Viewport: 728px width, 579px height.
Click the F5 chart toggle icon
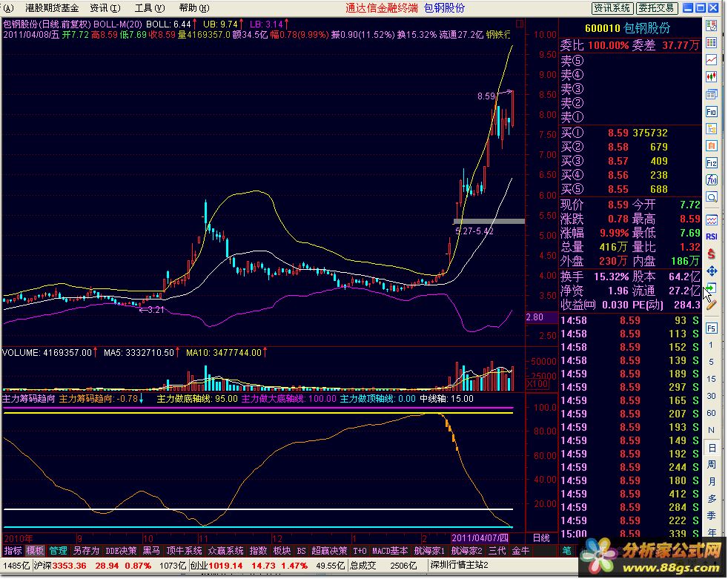pos(711,328)
